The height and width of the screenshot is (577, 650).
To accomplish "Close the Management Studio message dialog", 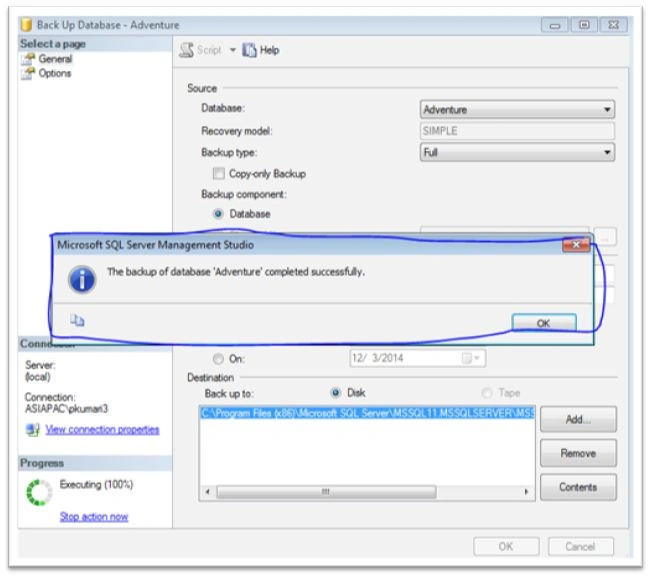I will [x=576, y=245].
